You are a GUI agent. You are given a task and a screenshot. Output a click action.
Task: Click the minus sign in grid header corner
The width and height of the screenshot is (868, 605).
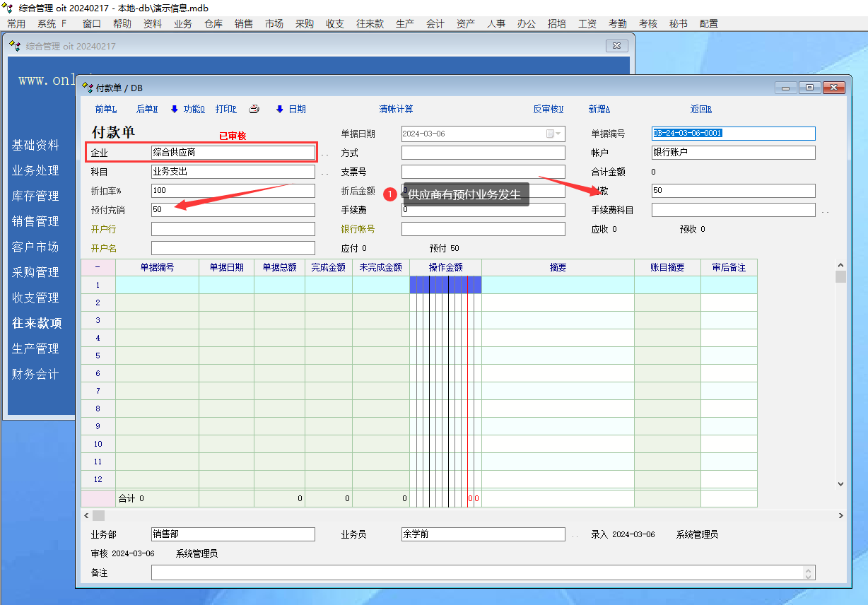pyautogui.click(x=98, y=267)
